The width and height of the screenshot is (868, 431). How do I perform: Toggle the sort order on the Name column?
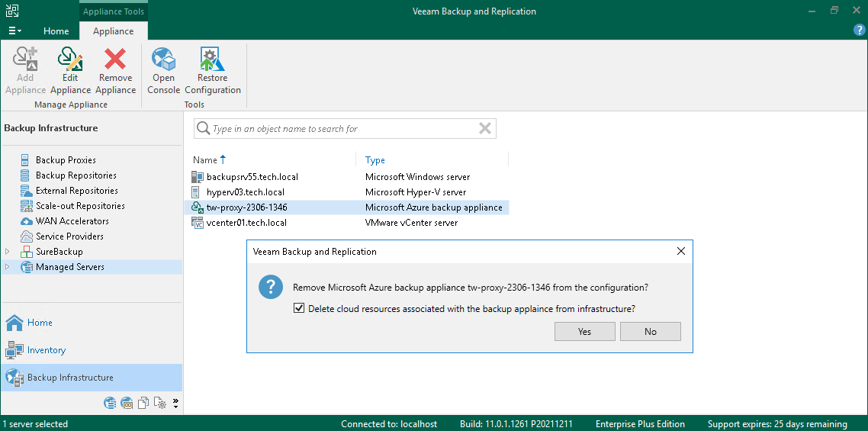click(x=210, y=160)
